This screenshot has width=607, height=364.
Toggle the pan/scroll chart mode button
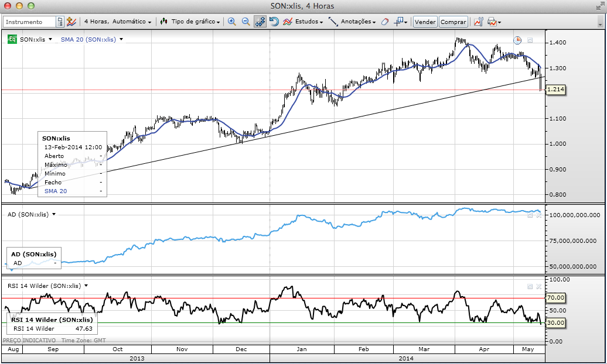[x=260, y=22]
